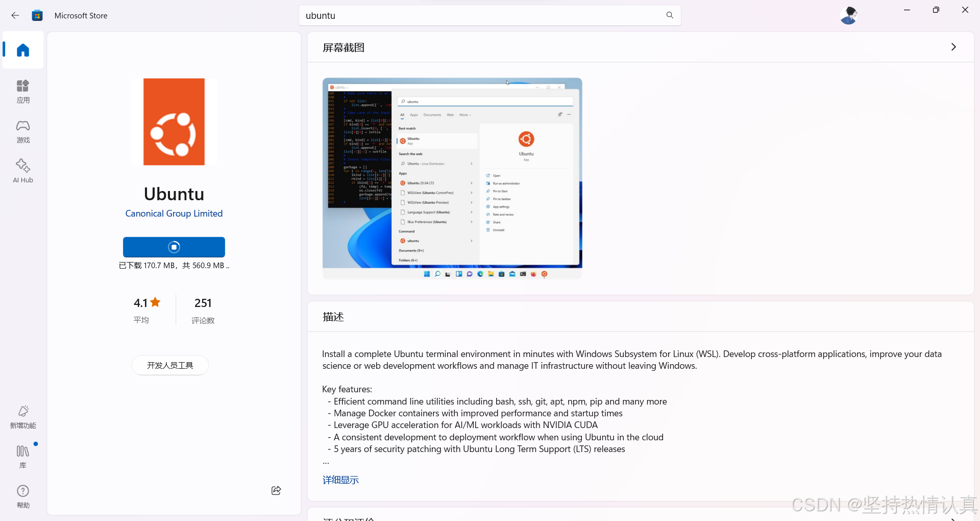Close the Microsoft Store window

click(965, 10)
